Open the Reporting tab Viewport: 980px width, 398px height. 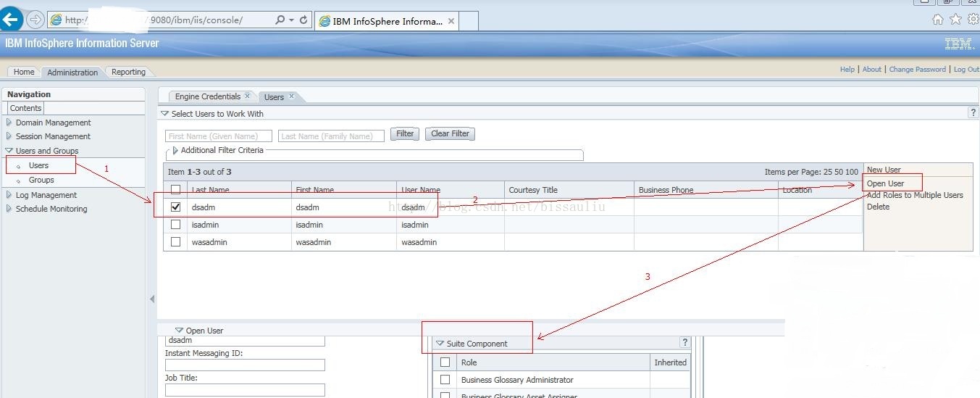[128, 72]
